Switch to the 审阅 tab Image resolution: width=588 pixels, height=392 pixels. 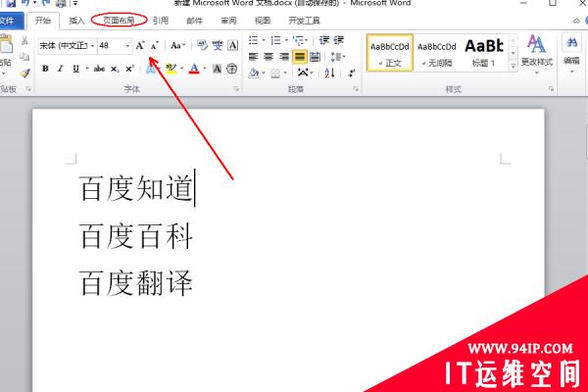(228, 21)
